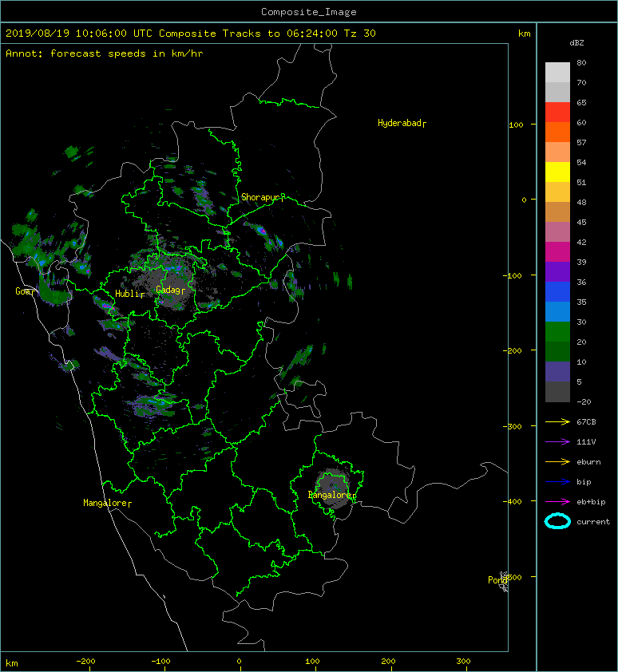Image resolution: width=618 pixels, height=672 pixels.
Task: Pick the magenta 39 dBZ color swatch
Action: (x=557, y=252)
